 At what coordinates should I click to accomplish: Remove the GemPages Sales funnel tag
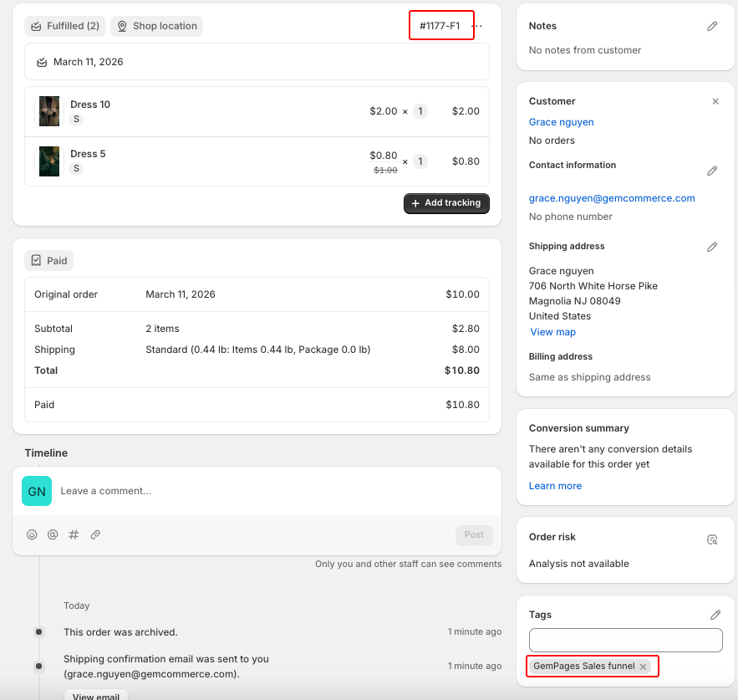point(643,667)
